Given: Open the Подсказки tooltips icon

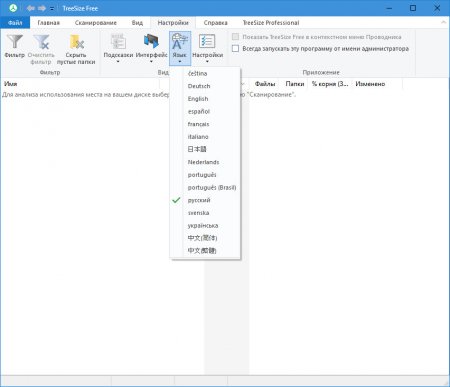Looking at the screenshot, I should (x=118, y=42).
